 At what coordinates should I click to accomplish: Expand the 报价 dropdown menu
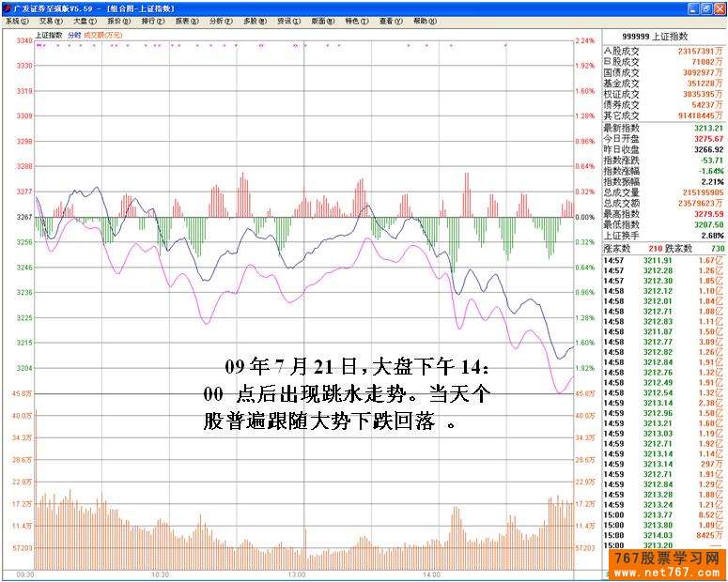point(119,21)
